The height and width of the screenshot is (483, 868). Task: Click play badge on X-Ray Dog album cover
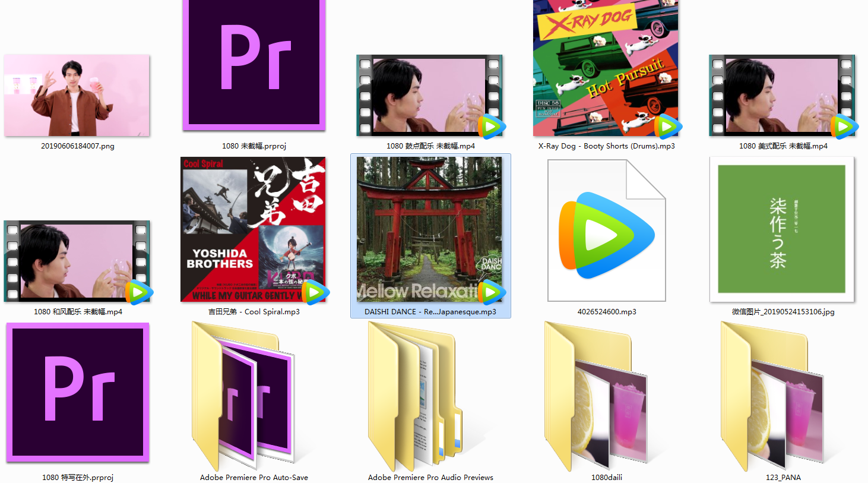click(667, 126)
